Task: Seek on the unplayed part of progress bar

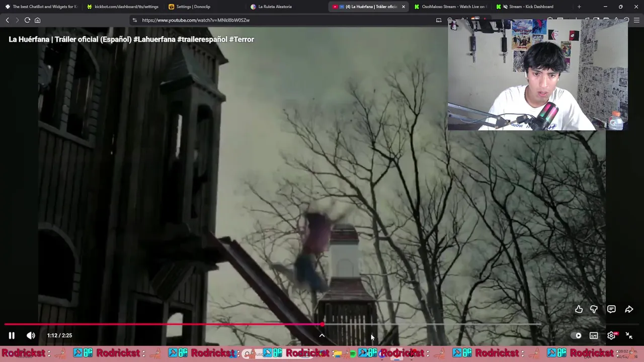Action: click(482, 325)
